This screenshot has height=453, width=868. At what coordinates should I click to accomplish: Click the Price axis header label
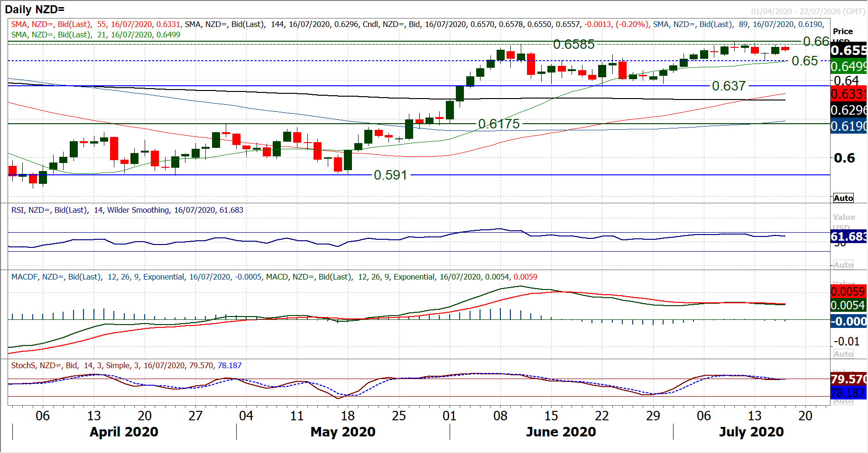point(843,31)
